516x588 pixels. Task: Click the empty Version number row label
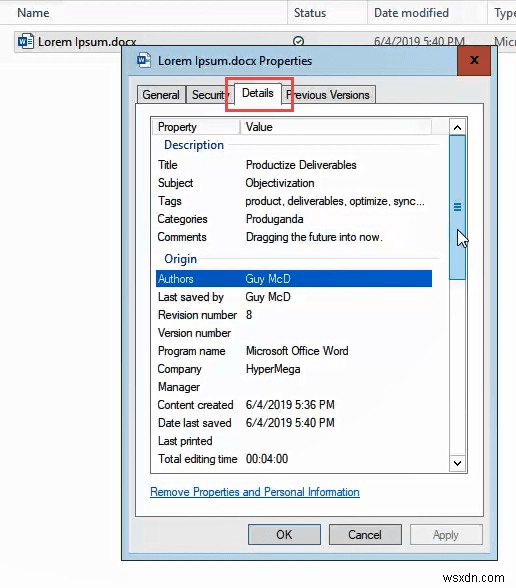coord(194,333)
